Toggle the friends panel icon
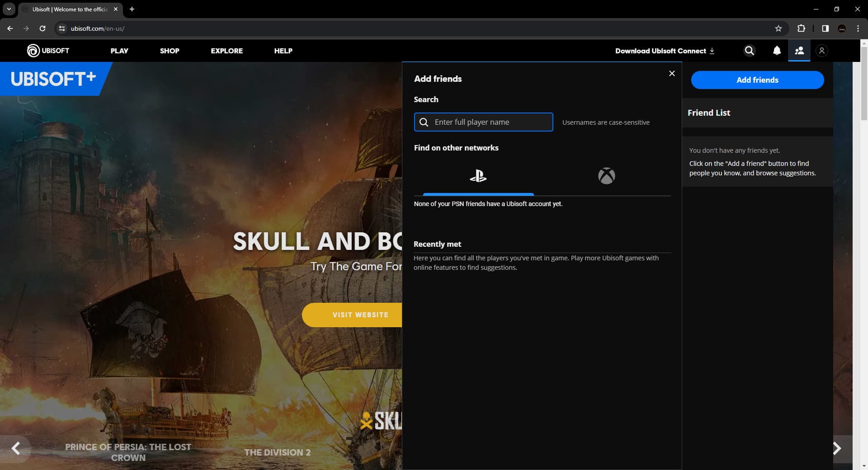This screenshot has height=470, width=868. click(x=799, y=51)
